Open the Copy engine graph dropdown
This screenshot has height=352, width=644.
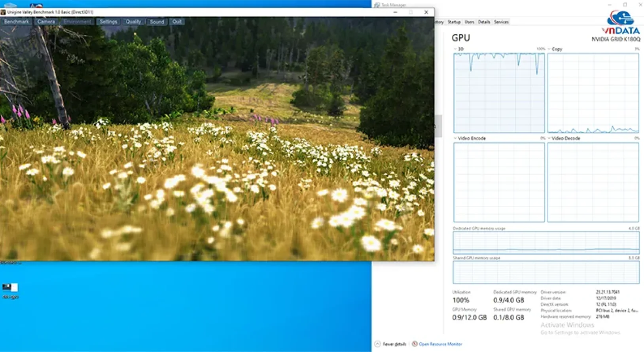click(x=549, y=49)
